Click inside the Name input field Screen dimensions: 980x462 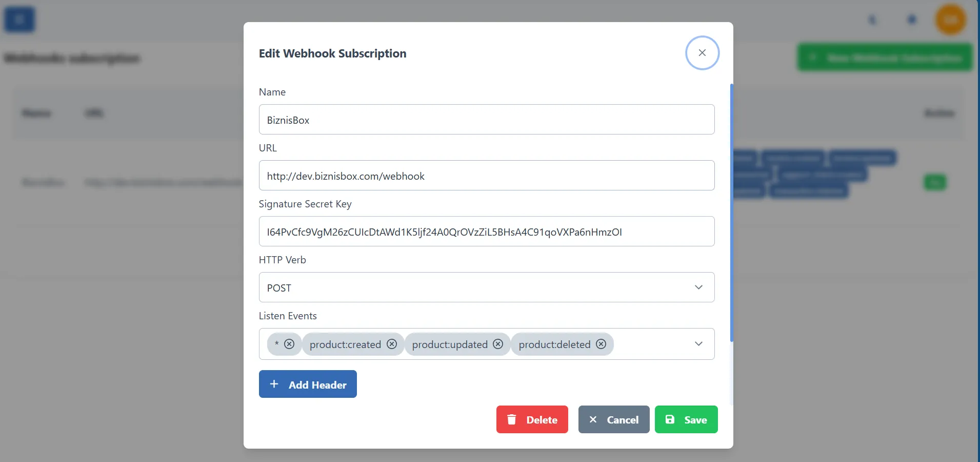[486, 119]
